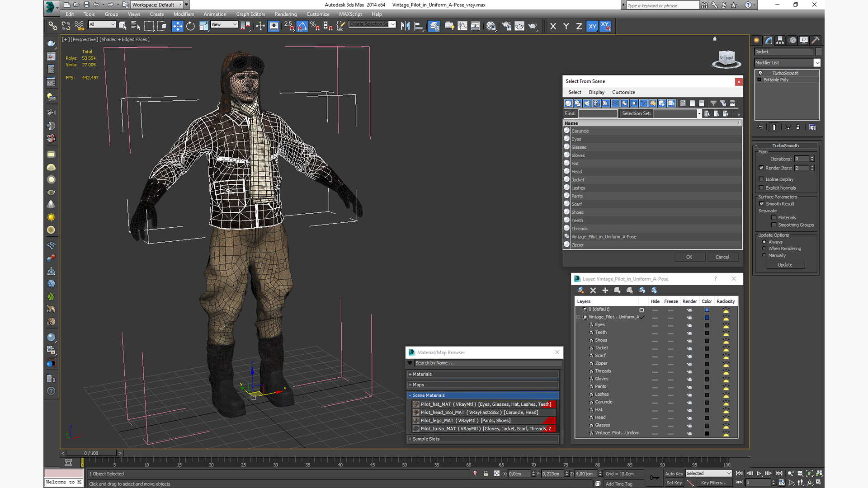This screenshot has height=488, width=868.
Task: Click Vintage_Pilot layer blue color swatch
Action: pos(707,318)
